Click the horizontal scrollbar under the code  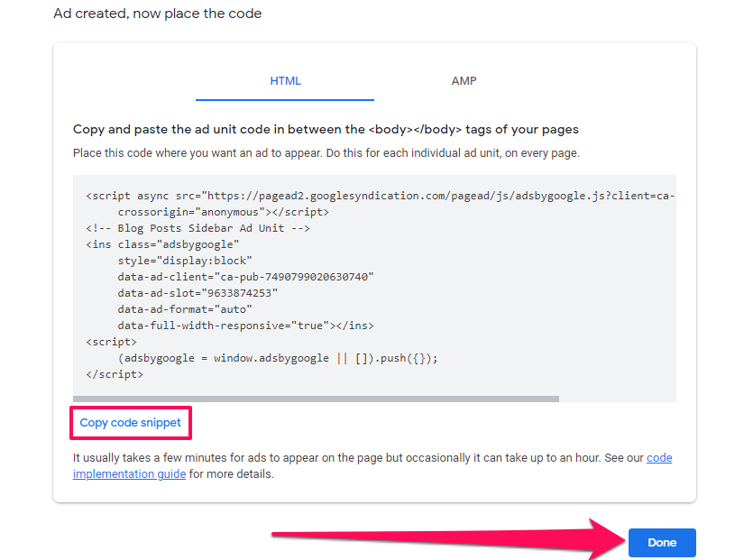tap(316, 399)
